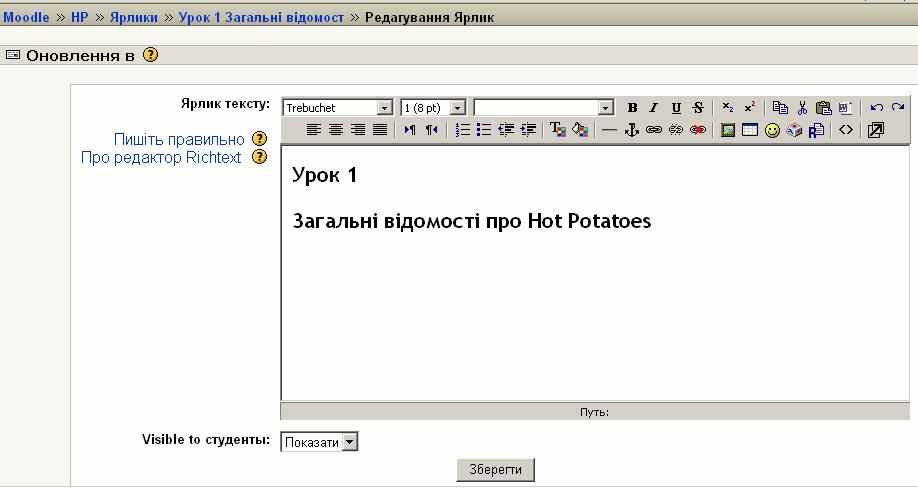Increase the indent
Screen dimensions: 918x488
click(x=528, y=130)
